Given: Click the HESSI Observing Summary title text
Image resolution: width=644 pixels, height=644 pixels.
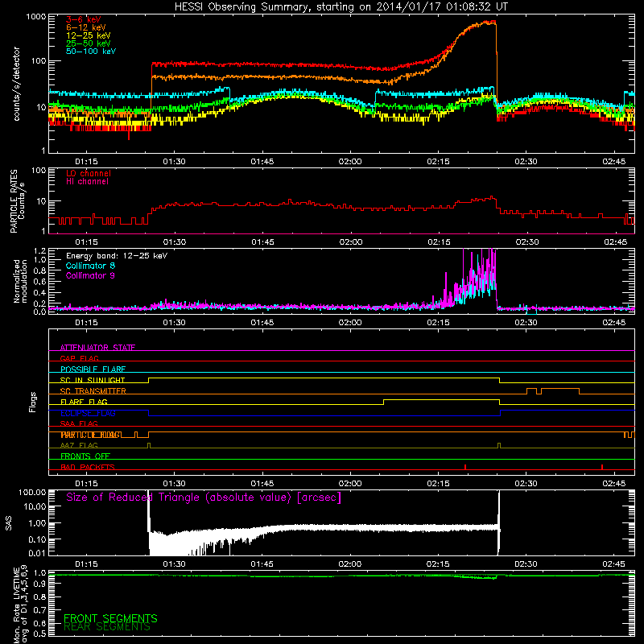Looking at the screenshot, I should point(341,6).
